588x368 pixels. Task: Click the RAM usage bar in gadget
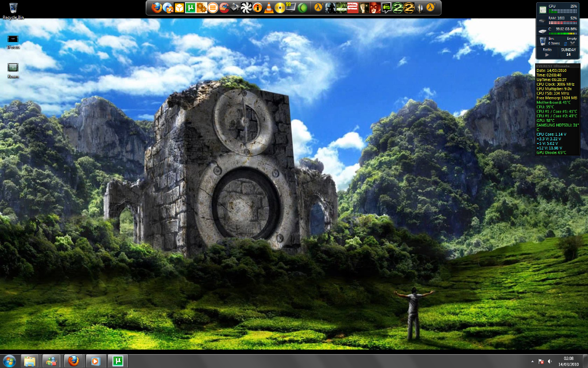click(563, 22)
